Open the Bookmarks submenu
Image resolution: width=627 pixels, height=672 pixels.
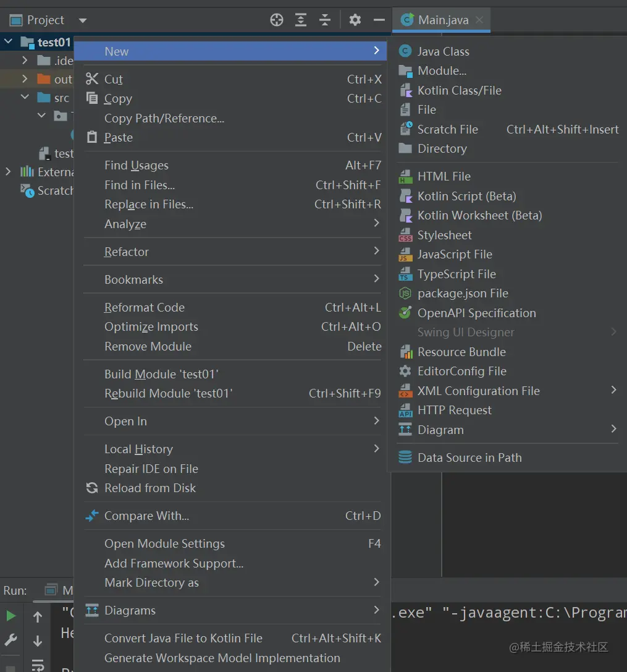[x=232, y=279]
